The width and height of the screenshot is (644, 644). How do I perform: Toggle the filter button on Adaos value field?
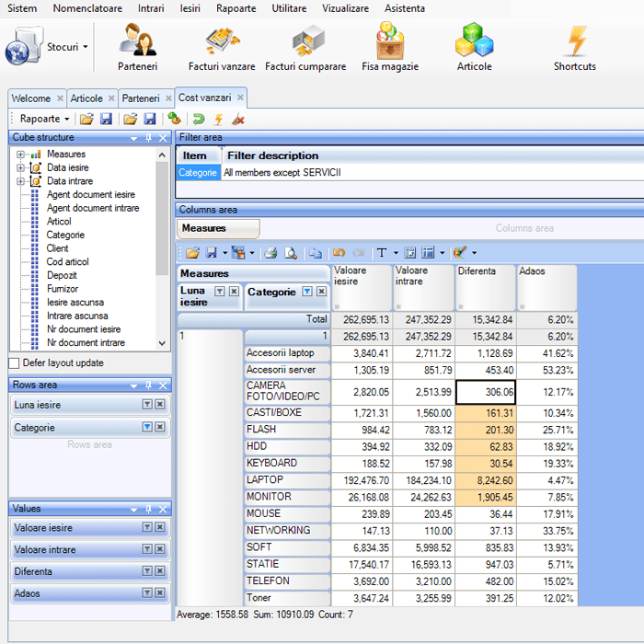(147, 592)
